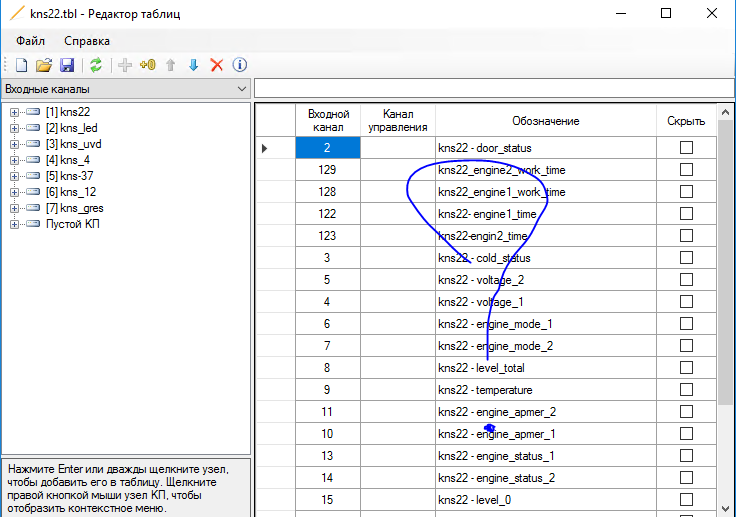737x517 pixels.
Task: Click the device icon next to Пустой КП
Action: pyautogui.click(x=33, y=224)
